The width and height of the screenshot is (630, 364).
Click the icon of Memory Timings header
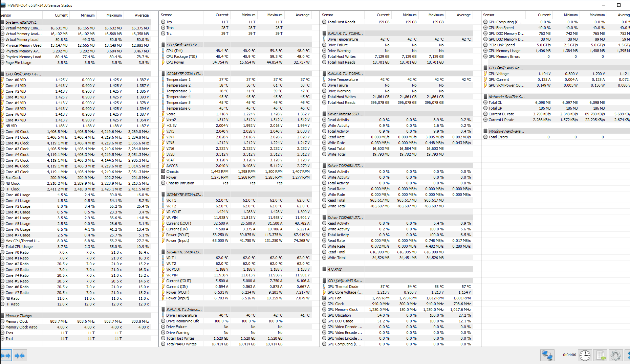coord(2,316)
